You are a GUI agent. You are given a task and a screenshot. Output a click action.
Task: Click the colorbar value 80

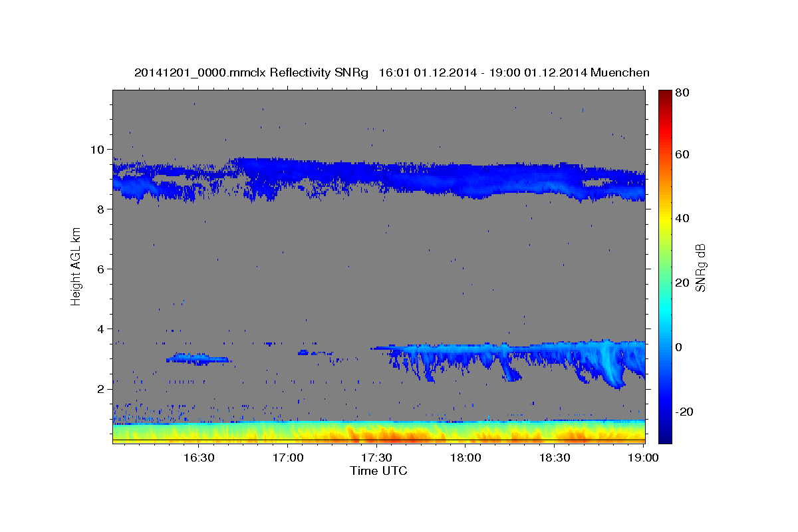(682, 92)
